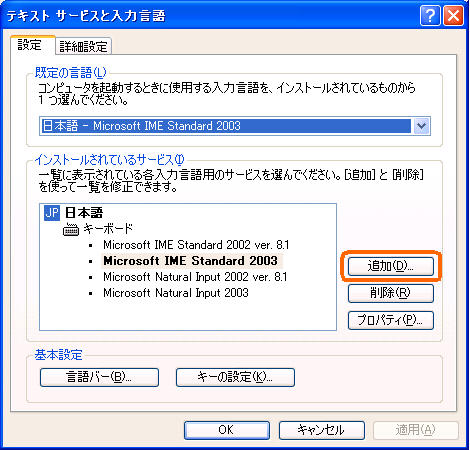
Task: Select the 日本語 tree node
Action: 84,213
